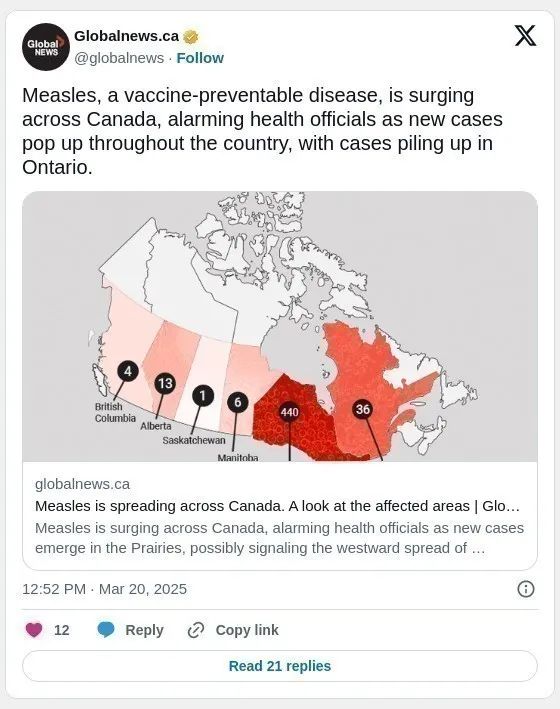560x709 pixels.
Task: Open the Globalnews.ca display name
Action: 126,36
